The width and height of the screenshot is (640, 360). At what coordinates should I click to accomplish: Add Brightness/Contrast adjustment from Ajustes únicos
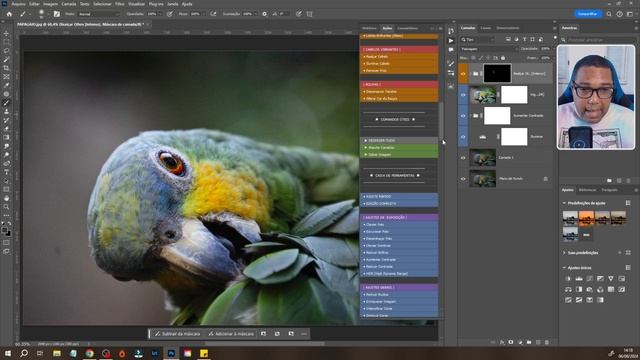tap(568, 278)
